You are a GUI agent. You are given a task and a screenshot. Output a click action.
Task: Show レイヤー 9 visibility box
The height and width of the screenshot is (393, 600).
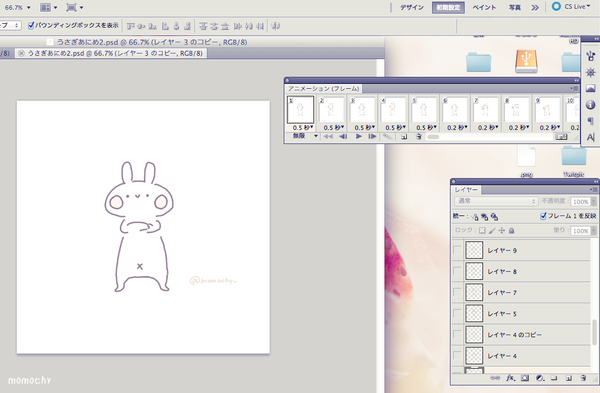[457, 250]
